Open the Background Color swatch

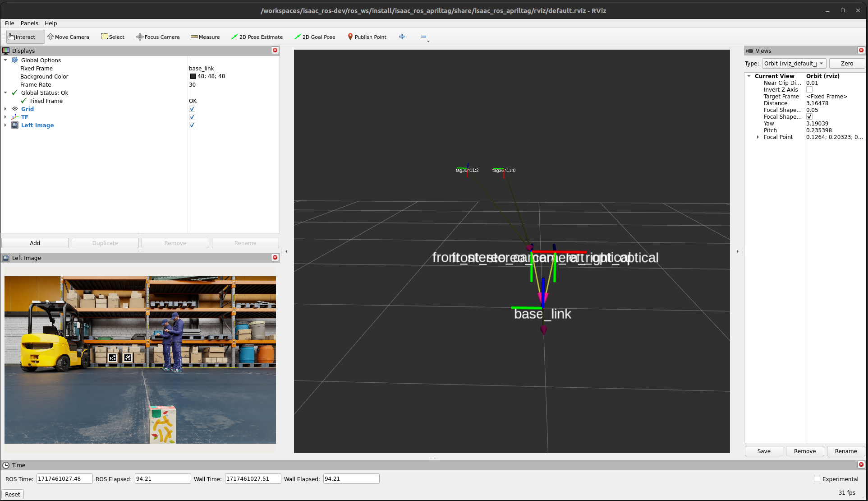tap(193, 76)
